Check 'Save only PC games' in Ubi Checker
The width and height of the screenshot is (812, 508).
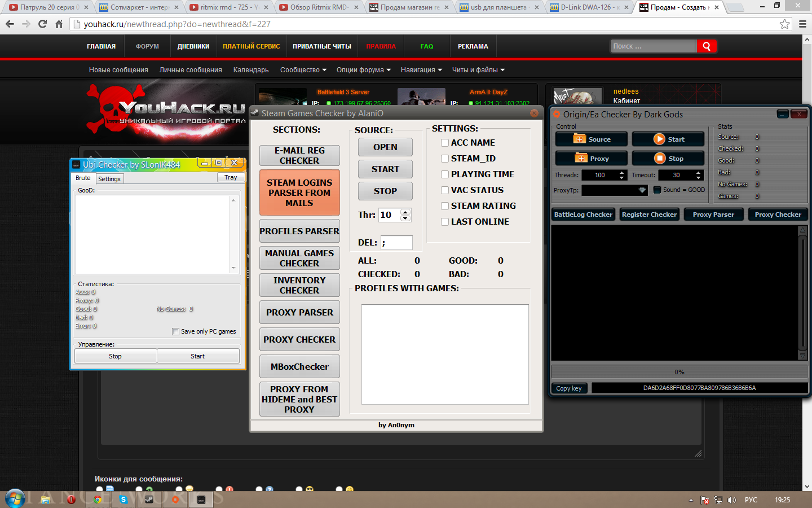(175, 332)
